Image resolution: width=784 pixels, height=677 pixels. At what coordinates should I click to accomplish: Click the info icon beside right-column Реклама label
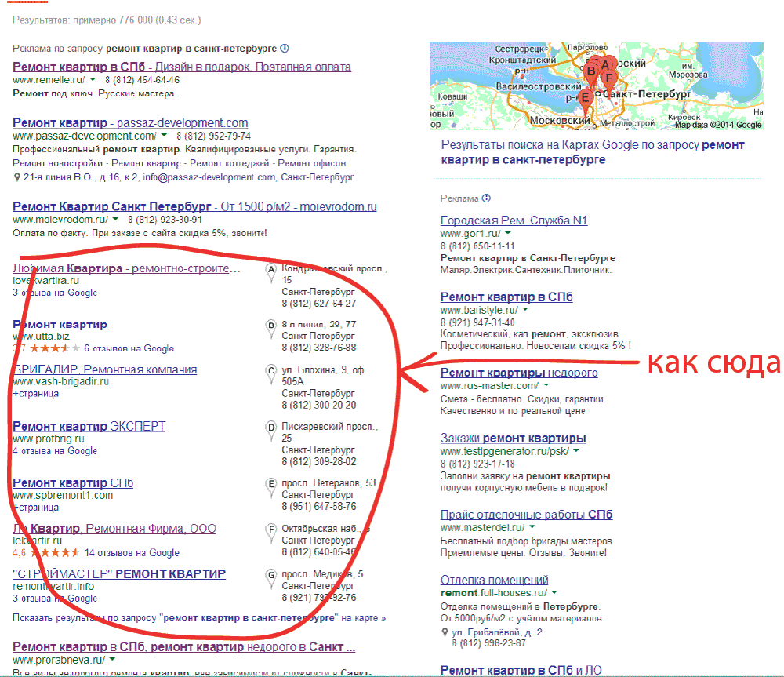[487, 198]
